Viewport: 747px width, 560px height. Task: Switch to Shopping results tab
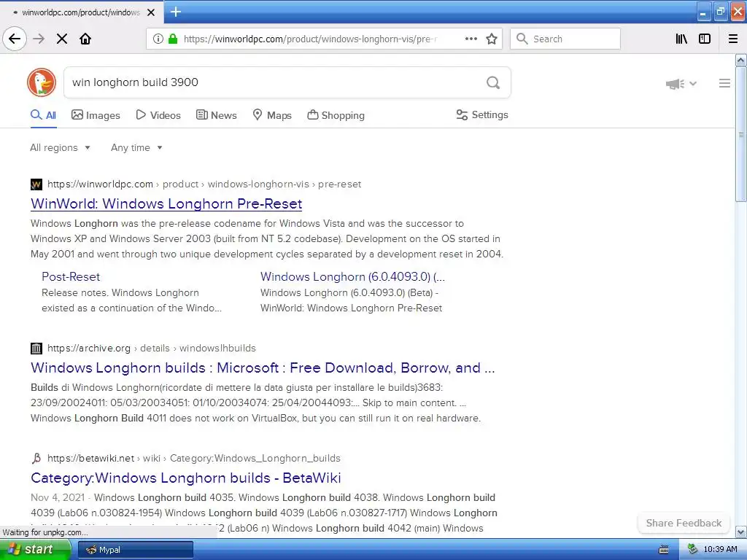(336, 115)
